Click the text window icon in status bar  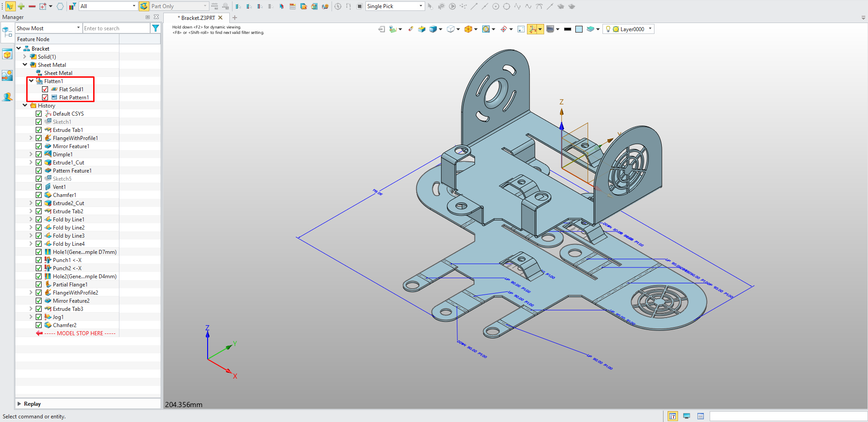tap(701, 416)
